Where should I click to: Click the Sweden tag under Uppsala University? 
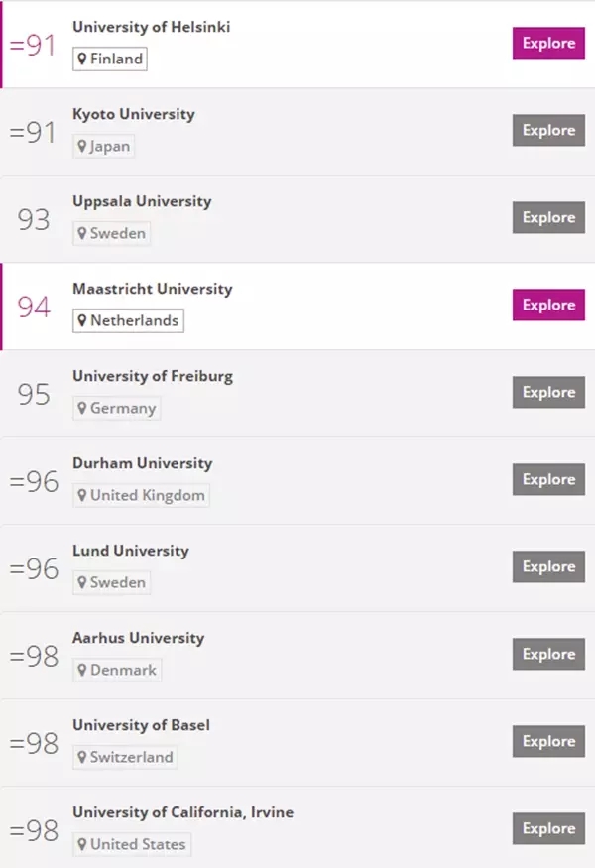111,233
